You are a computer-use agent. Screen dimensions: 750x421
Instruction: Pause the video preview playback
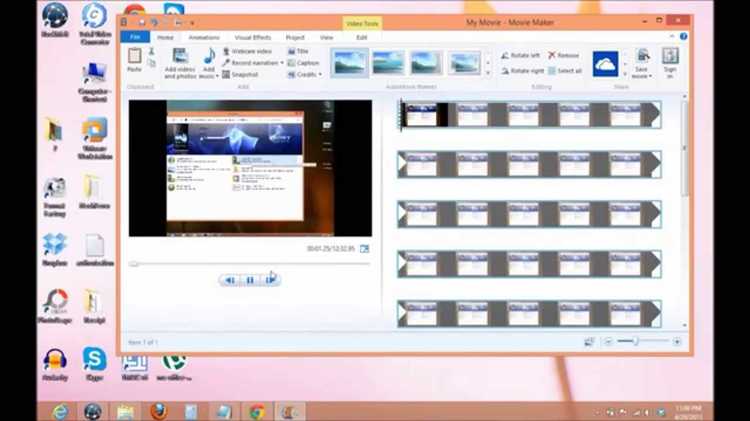point(250,280)
